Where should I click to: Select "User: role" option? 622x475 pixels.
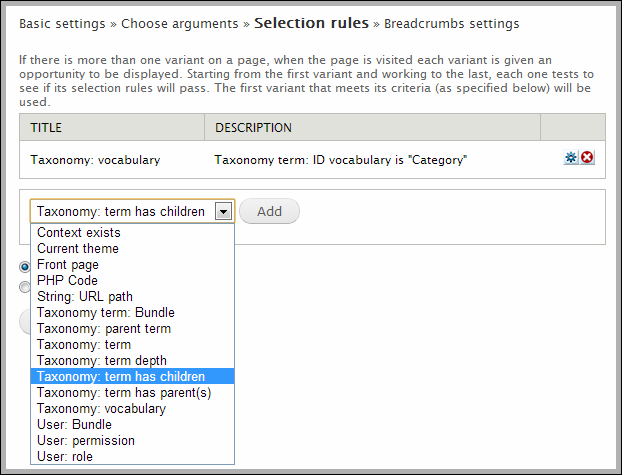tap(66, 457)
